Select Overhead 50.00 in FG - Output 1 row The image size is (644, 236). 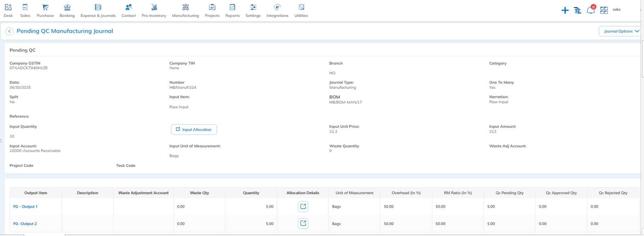coord(388,206)
